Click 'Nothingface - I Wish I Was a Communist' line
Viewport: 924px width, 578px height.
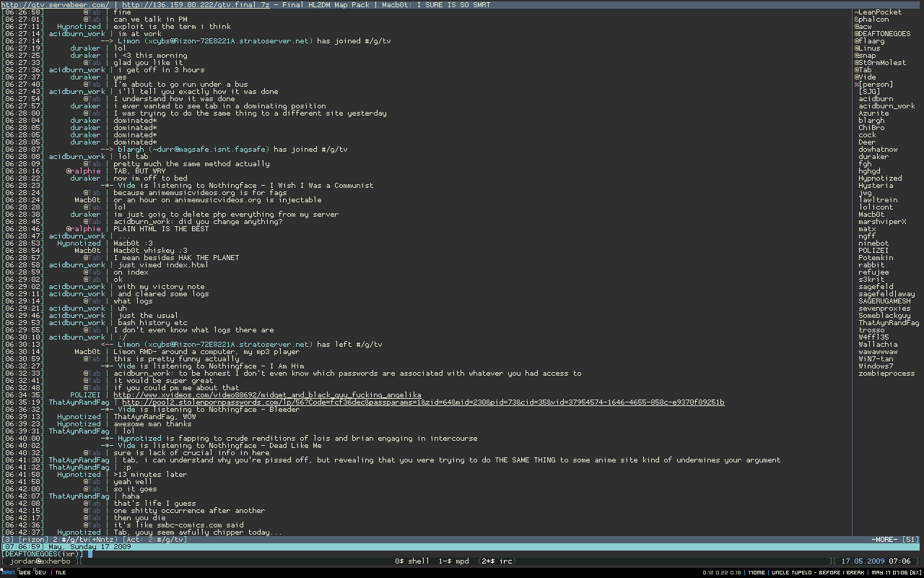coord(237,185)
